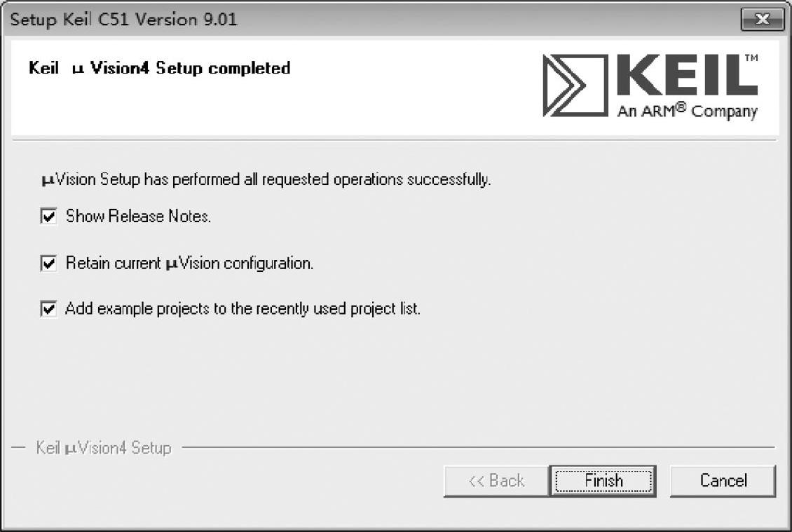This screenshot has height=532, width=792.
Task: Click the Finish button
Action: (x=603, y=481)
